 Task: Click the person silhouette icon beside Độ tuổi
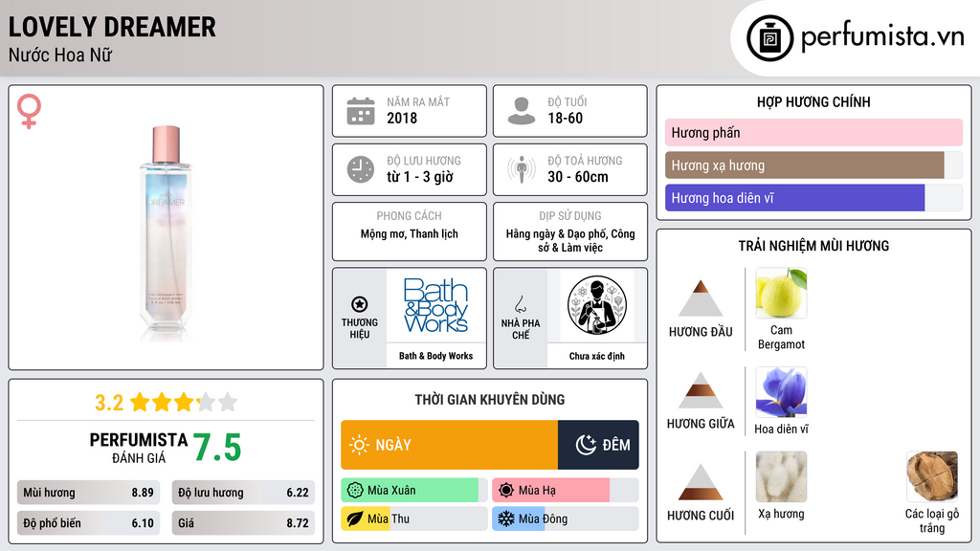(522, 111)
